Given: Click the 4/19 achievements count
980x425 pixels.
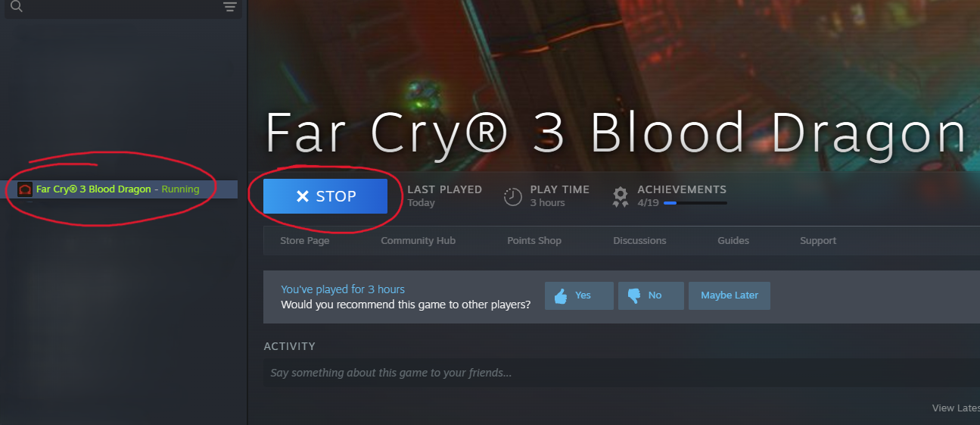Looking at the screenshot, I should pos(648,203).
